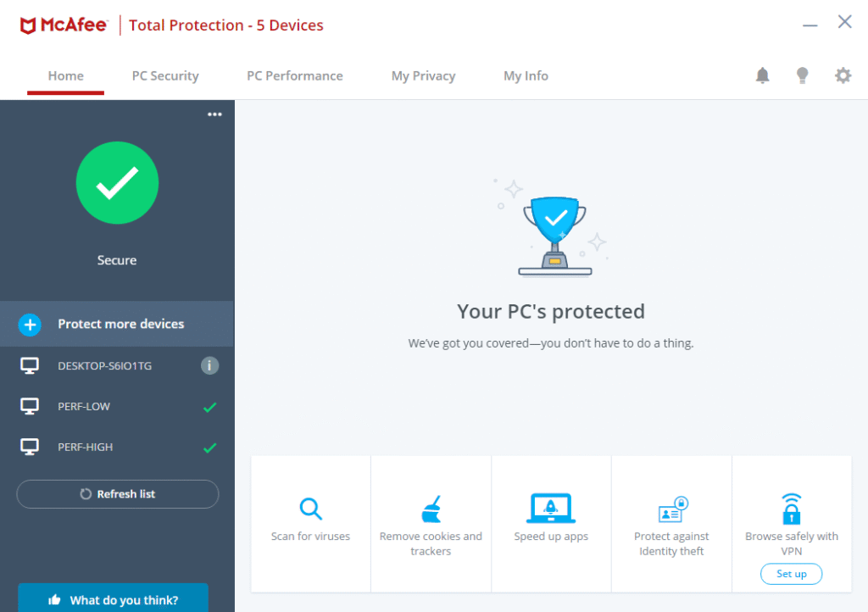Click the McAfee logo
The width and height of the screenshot is (868, 612).
pyautogui.click(x=64, y=25)
